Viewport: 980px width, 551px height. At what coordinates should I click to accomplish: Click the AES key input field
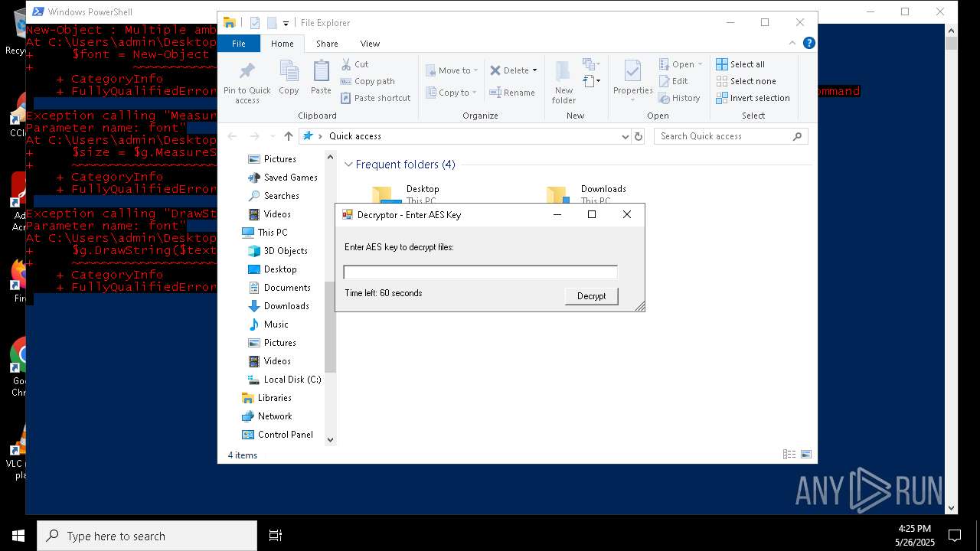coord(480,272)
